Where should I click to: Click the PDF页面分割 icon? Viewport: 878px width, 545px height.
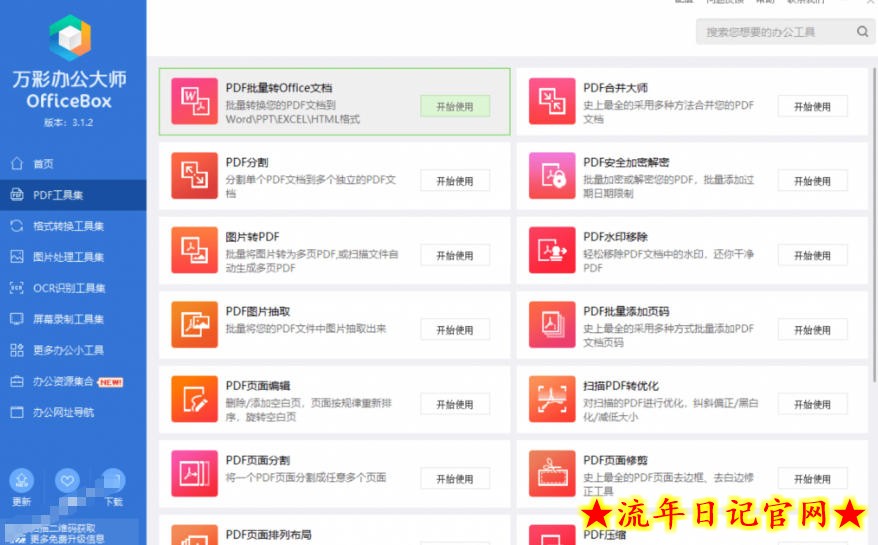coord(194,473)
